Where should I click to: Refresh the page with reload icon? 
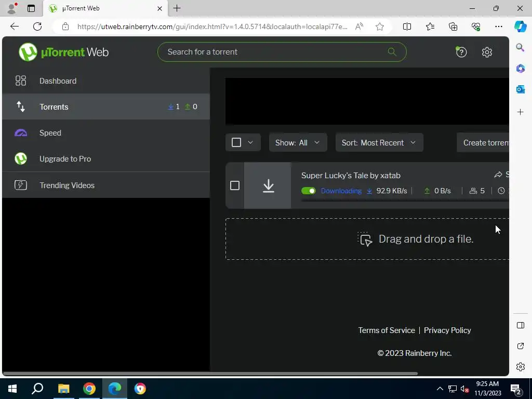click(x=37, y=26)
